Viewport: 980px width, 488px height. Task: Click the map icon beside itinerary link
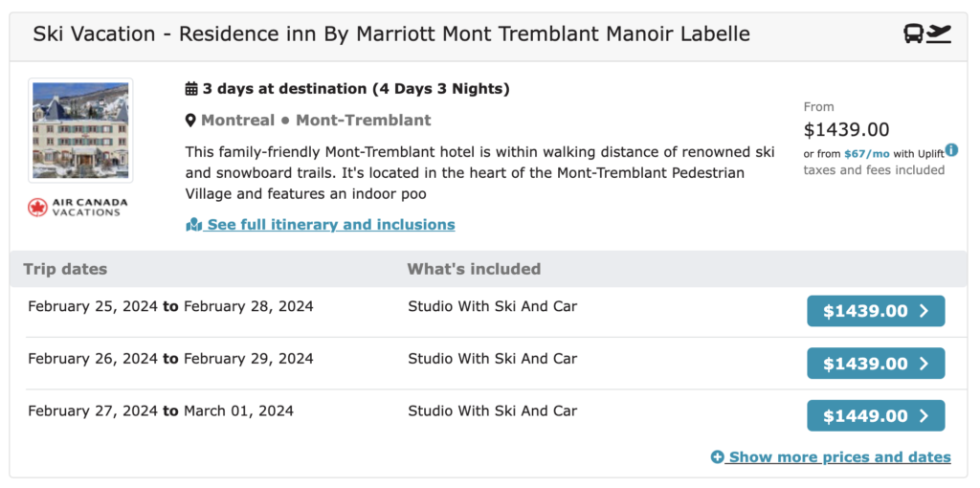coord(194,225)
